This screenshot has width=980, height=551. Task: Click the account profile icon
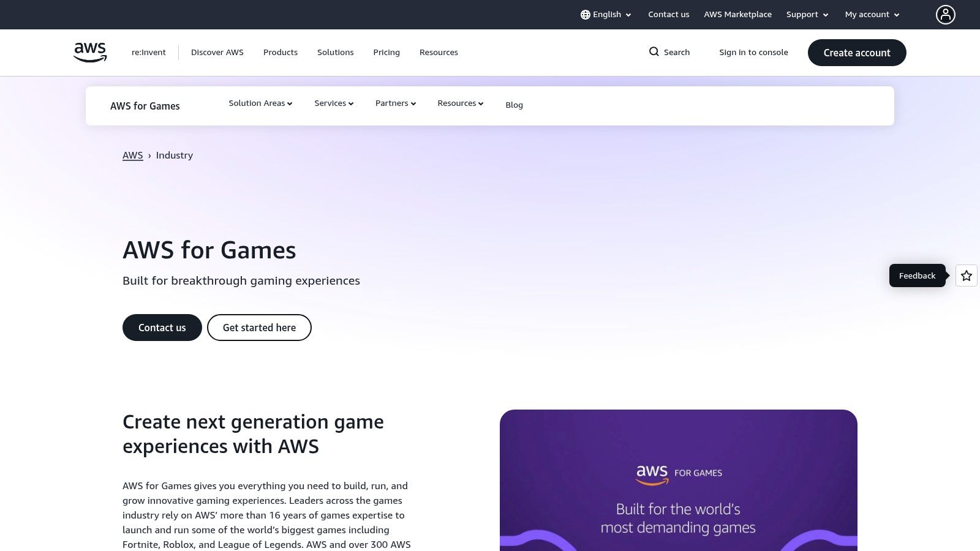coord(945,14)
